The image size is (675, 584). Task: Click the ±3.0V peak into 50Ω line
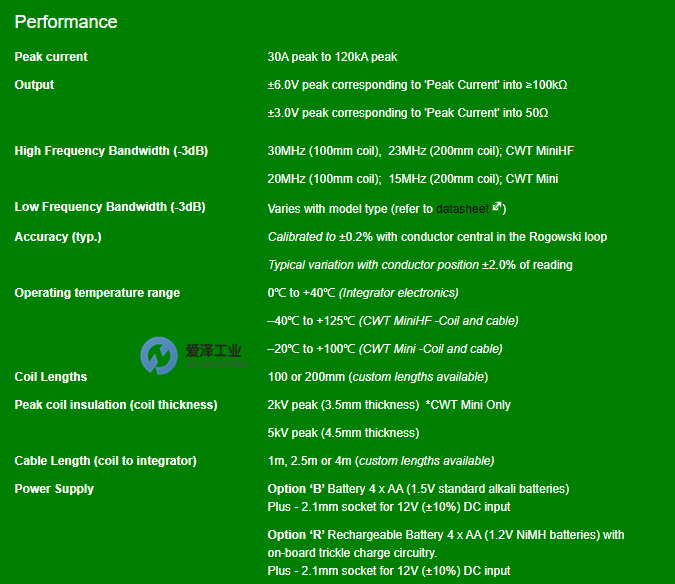tap(408, 113)
